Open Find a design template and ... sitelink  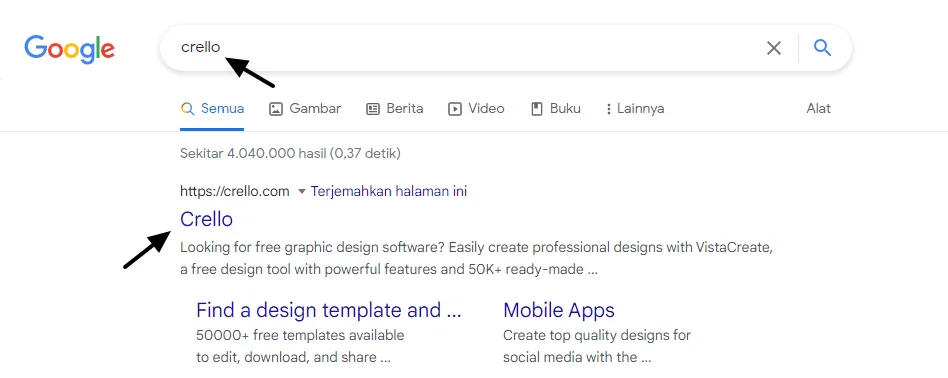tap(329, 310)
